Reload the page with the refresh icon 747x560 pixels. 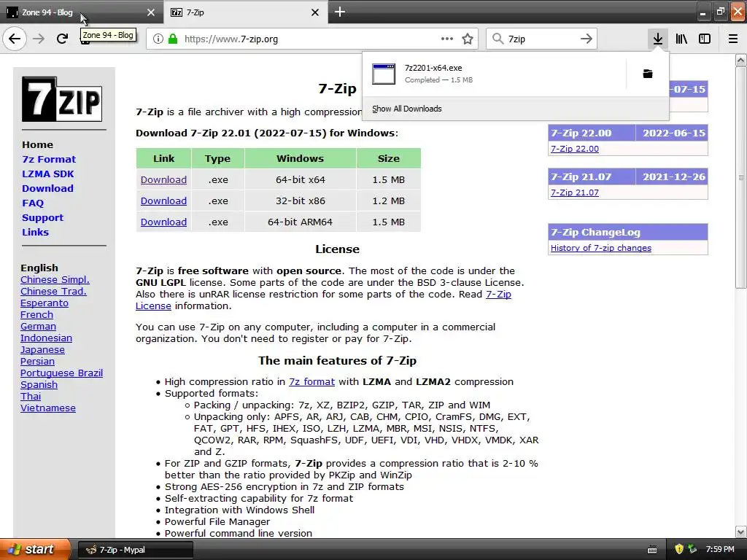pyautogui.click(x=62, y=39)
